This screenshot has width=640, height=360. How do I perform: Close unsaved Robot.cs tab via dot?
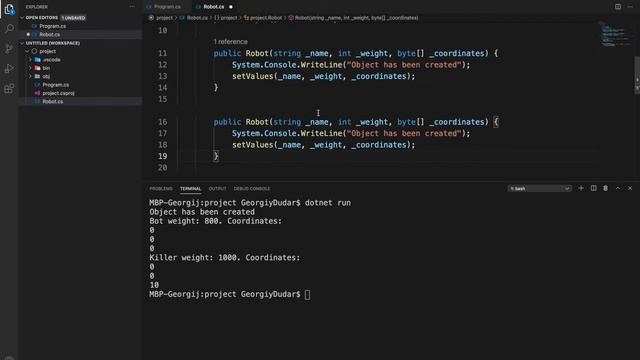pos(231,7)
